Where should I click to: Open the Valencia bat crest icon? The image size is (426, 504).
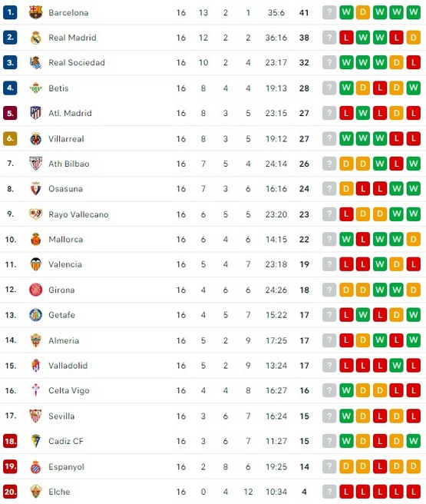tap(35, 264)
